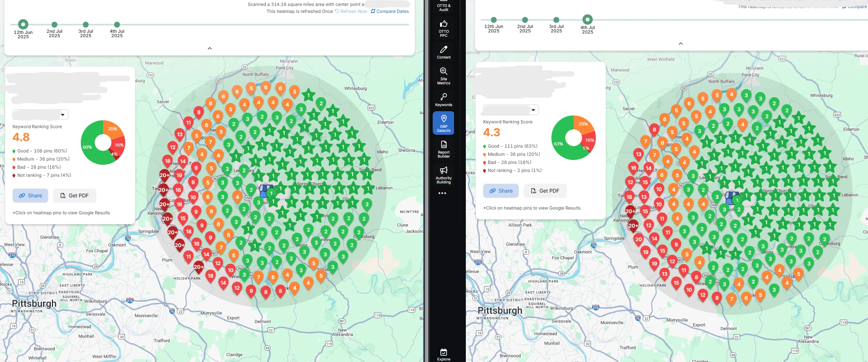
Task: Click 'Good - 106 pins (60%)' legend text
Action: click(42, 151)
